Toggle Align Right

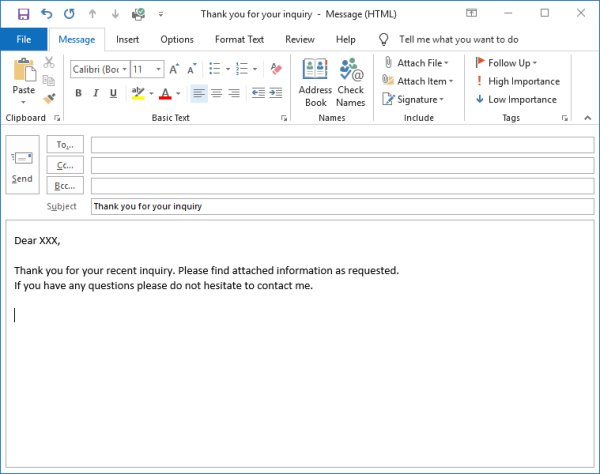tap(234, 93)
